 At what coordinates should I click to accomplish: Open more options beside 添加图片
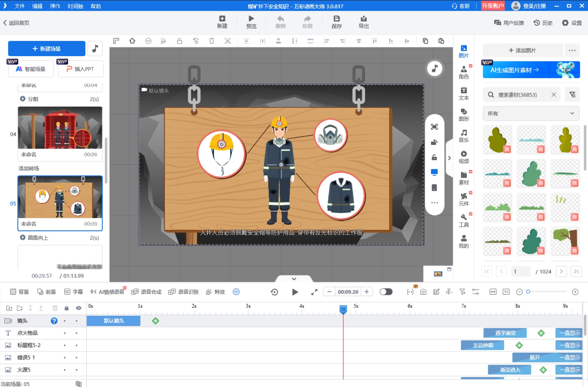point(572,50)
